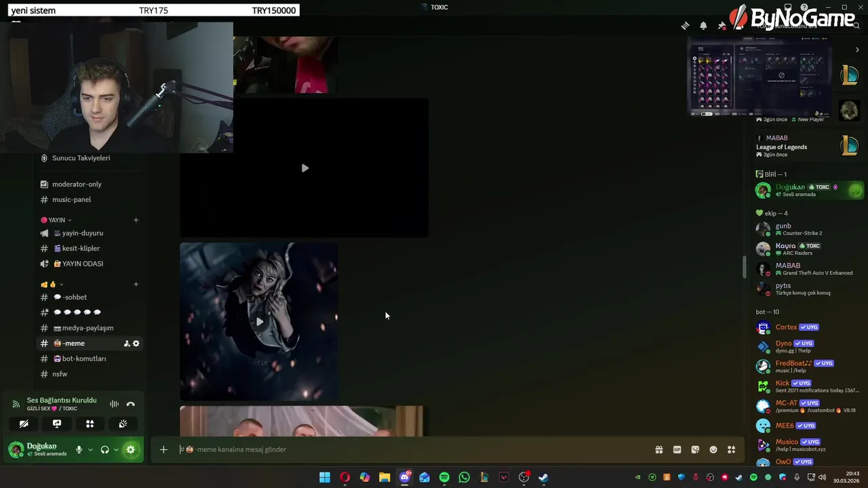Image resolution: width=868 pixels, height=488 pixels.
Task: Open notification settings bell
Action: 703,26
